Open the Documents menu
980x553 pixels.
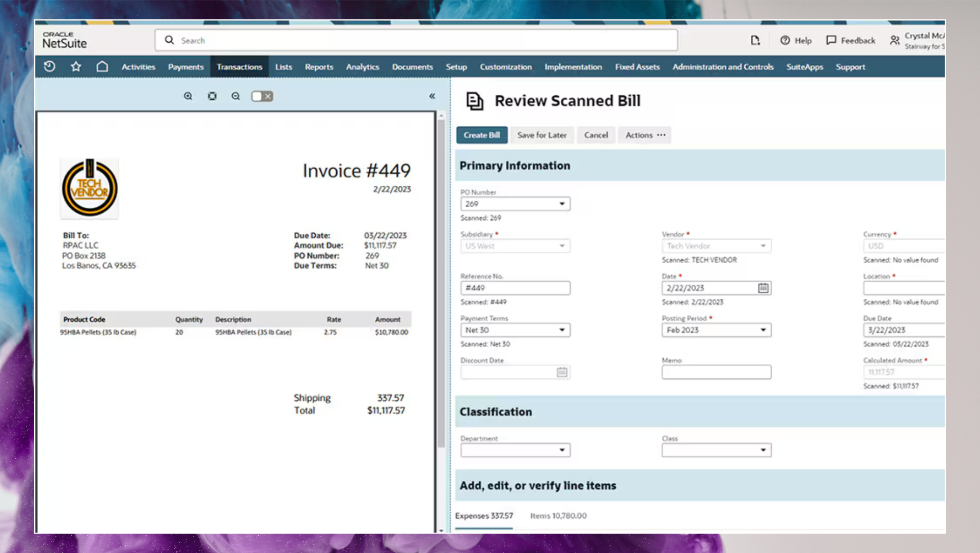point(413,67)
